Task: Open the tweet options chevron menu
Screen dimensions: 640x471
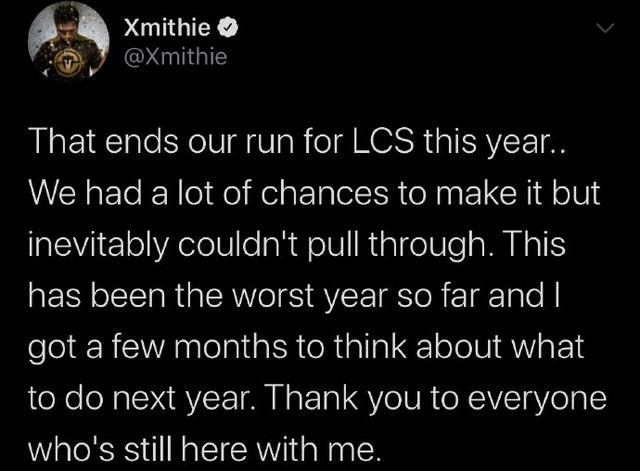Action: click(603, 32)
